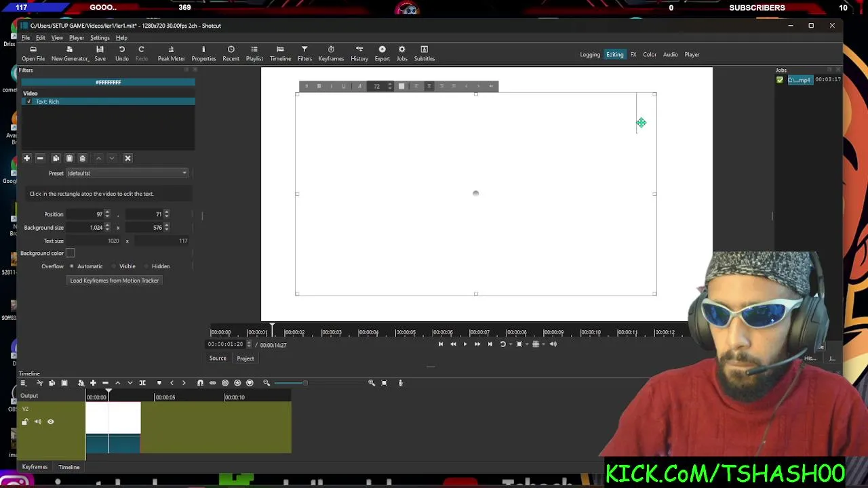
Task: Remove selected filter with minus button
Action: coord(40,158)
